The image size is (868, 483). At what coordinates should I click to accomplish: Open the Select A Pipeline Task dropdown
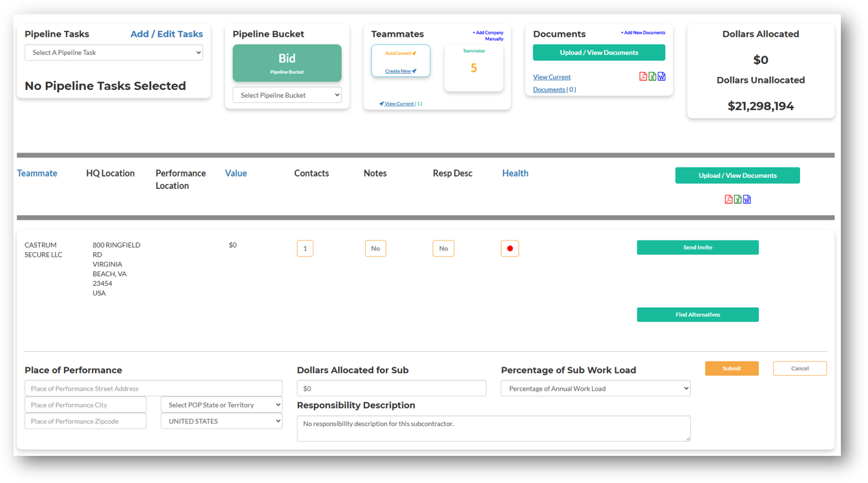pyautogui.click(x=114, y=52)
